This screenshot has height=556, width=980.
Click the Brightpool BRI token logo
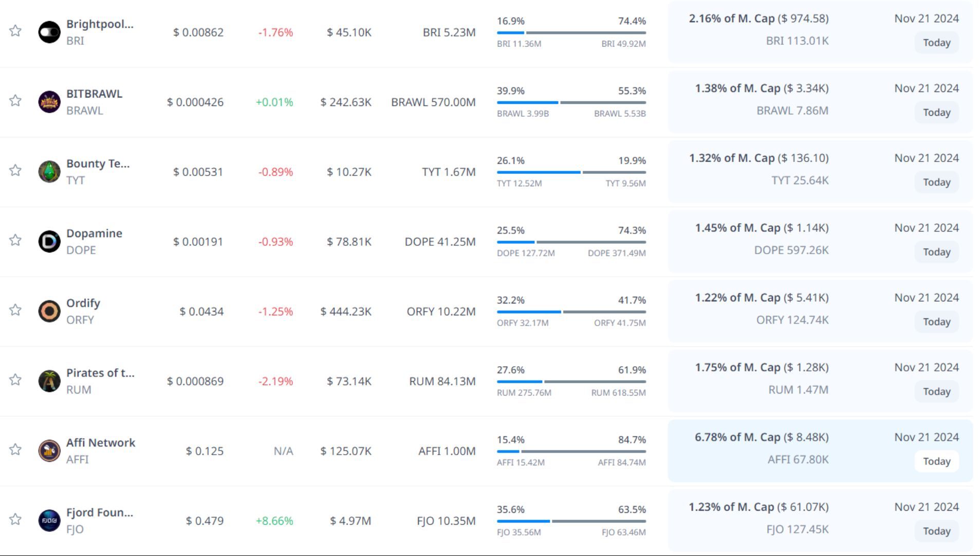[x=49, y=32]
